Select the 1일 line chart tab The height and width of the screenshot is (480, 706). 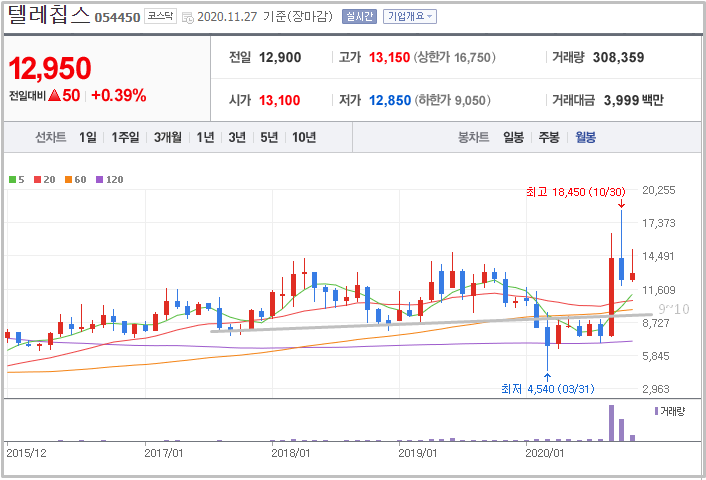[x=88, y=137]
